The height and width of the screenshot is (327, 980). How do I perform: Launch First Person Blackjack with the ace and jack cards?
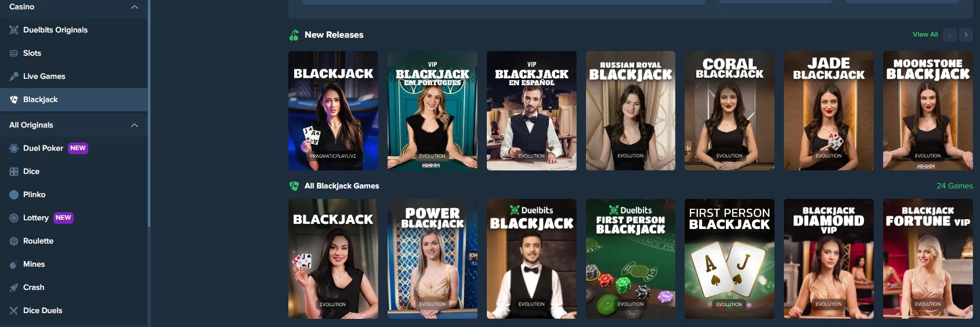click(729, 259)
